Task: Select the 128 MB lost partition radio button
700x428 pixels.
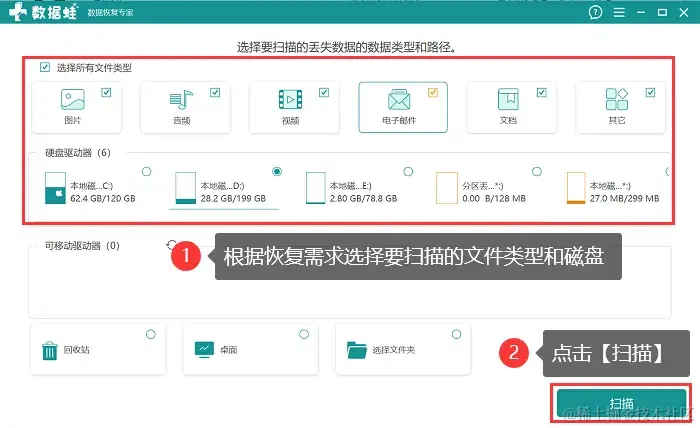Action: (x=537, y=171)
